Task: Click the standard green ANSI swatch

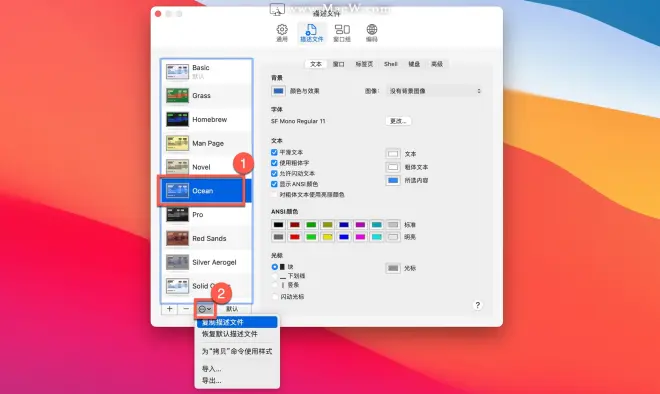Action: 311,225
